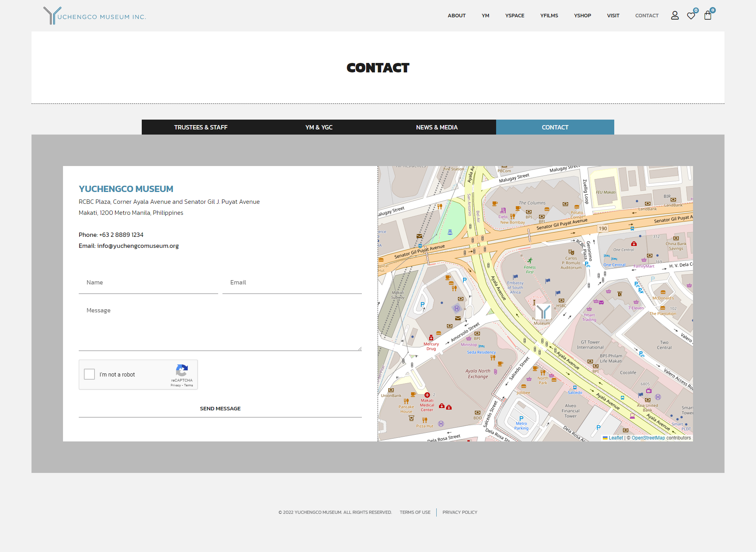The width and height of the screenshot is (756, 552).
Task: Click the BDO bank map icon
Action: [x=478, y=413]
